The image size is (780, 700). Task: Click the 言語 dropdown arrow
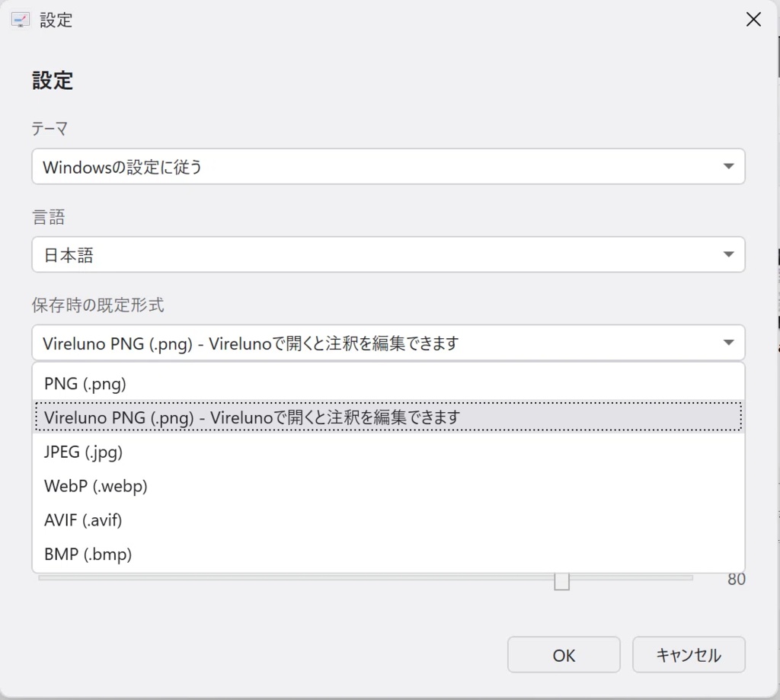(729, 254)
